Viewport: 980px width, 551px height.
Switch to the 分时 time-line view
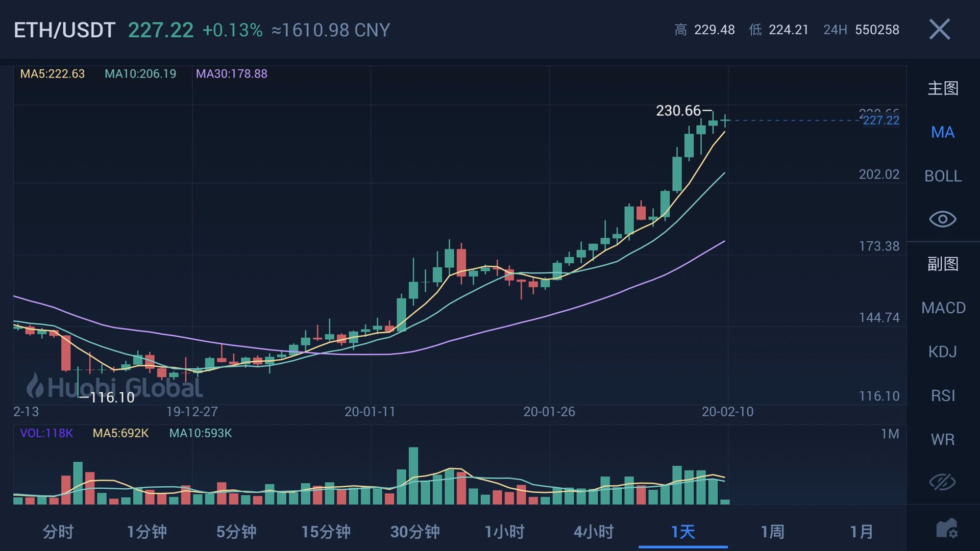pos(58,532)
